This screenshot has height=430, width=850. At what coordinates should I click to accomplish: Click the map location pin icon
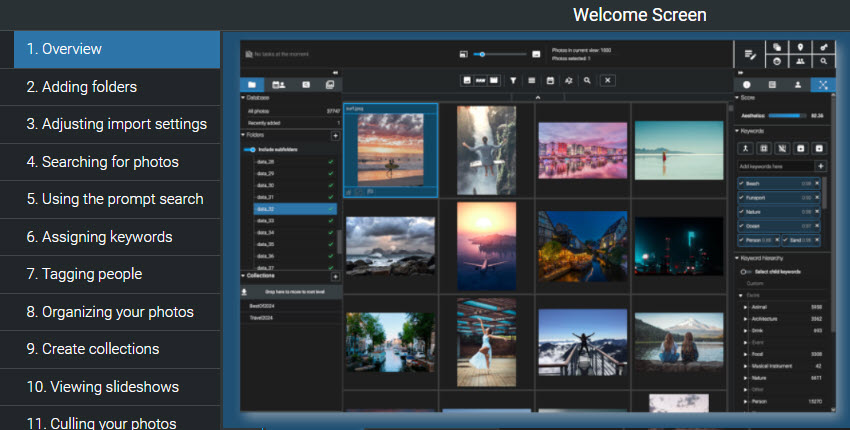[x=800, y=47]
